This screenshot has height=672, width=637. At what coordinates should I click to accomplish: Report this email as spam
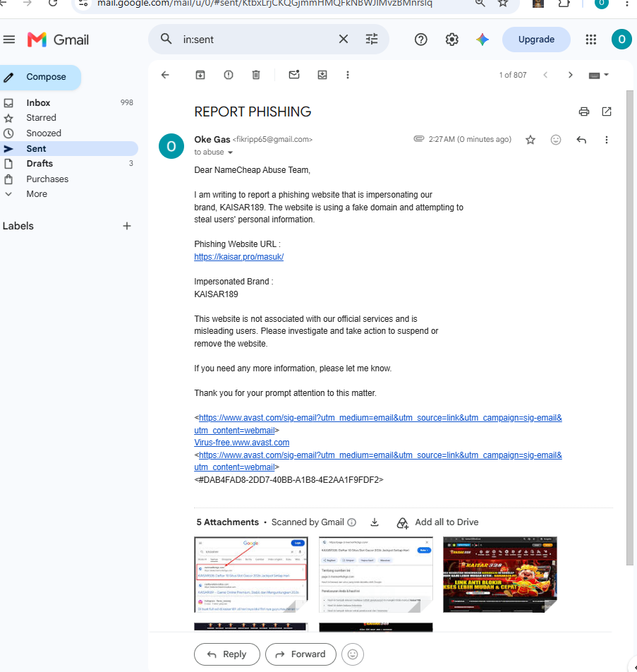pos(229,75)
